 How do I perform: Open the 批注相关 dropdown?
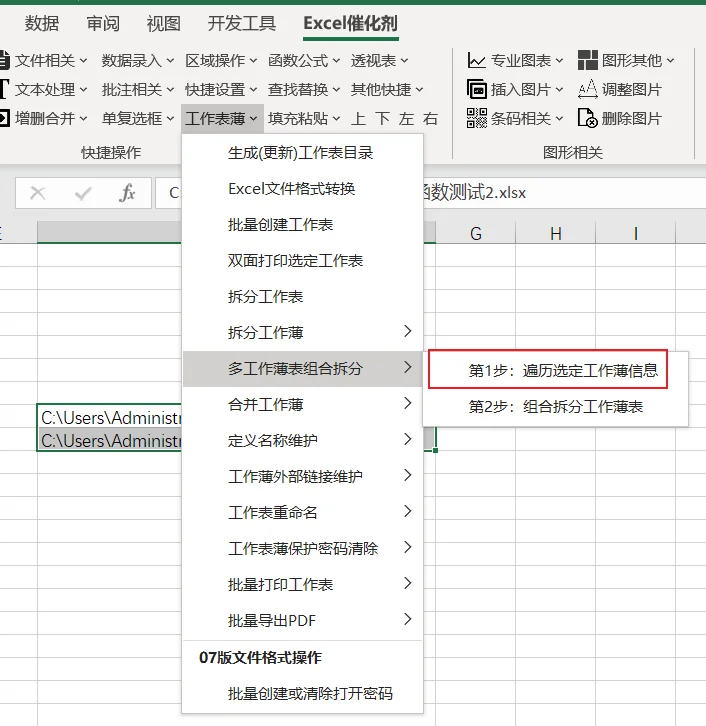pos(138,89)
